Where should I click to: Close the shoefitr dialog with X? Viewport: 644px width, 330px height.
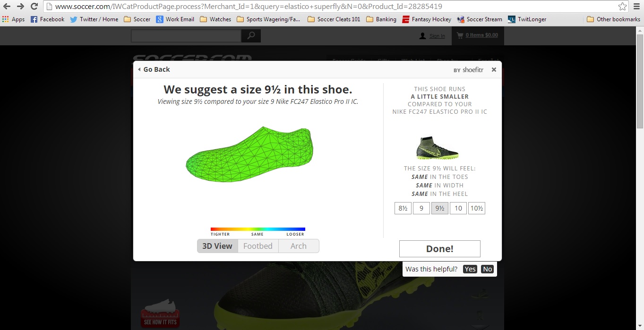pyautogui.click(x=494, y=69)
